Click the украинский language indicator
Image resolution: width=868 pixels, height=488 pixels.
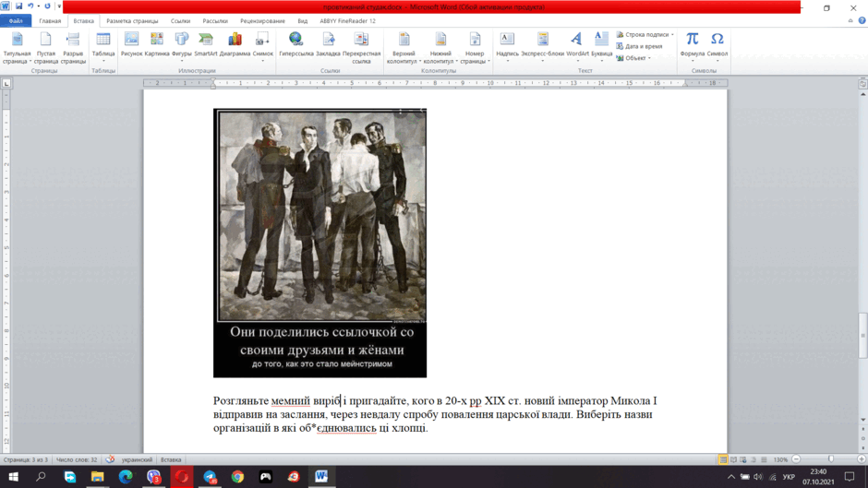pos(137,459)
